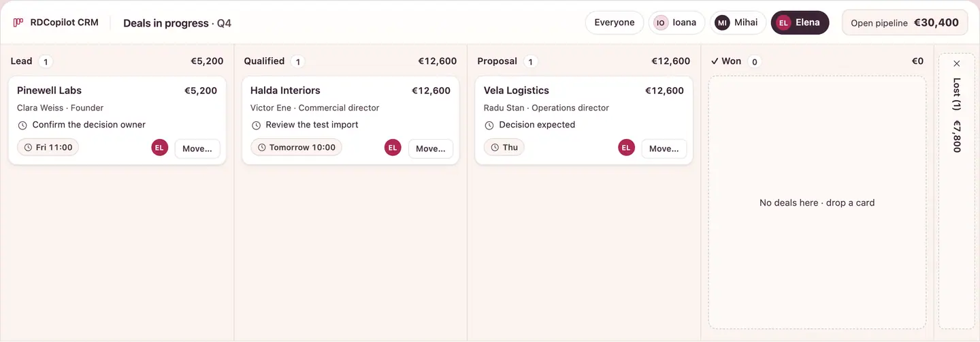Open Move menu on Pinewell Labs card

coord(197,149)
